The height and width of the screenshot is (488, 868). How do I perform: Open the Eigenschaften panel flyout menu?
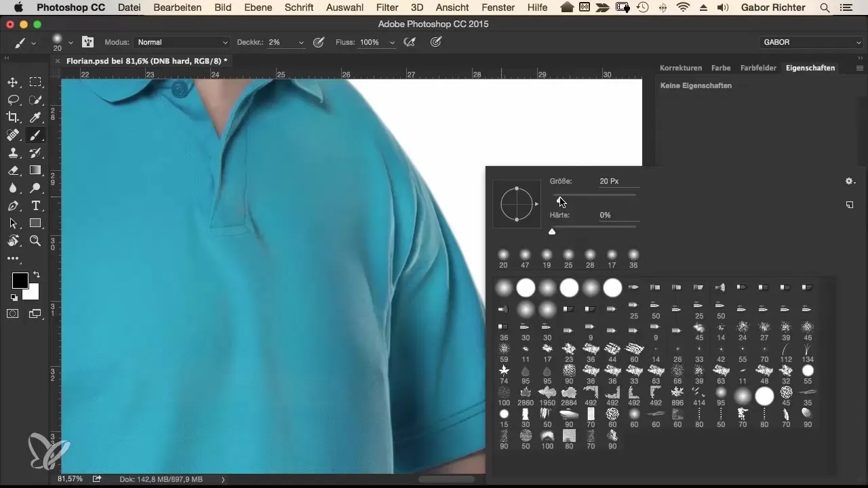859,68
